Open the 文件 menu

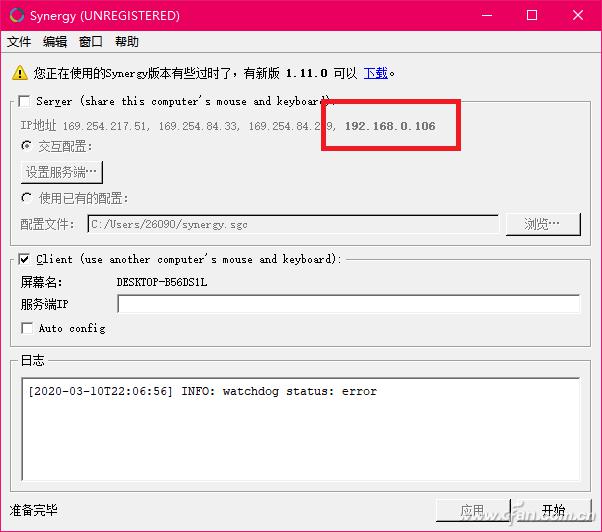19,41
